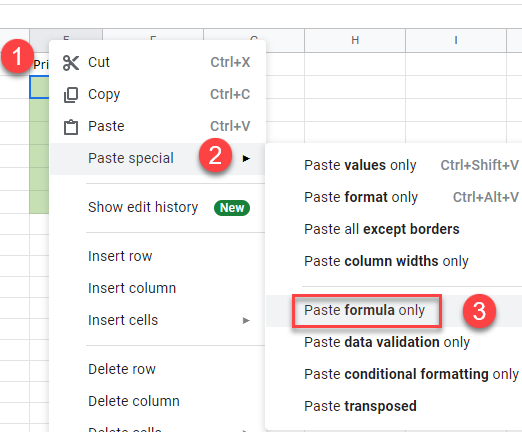Click the selected green cell with blue border
The height and width of the screenshot is (432, 522).
[x=39, y=87]
